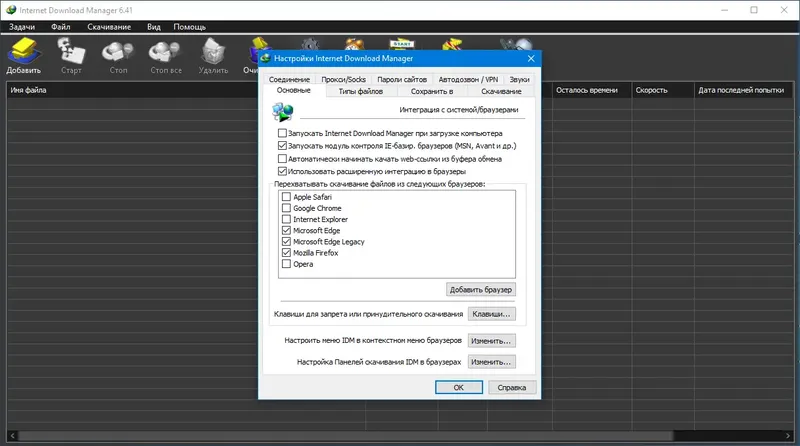Image resolution: width=800 pixels, height=446 pixels.
Task: Select the Основные tab
Action: tap(293, 90)
